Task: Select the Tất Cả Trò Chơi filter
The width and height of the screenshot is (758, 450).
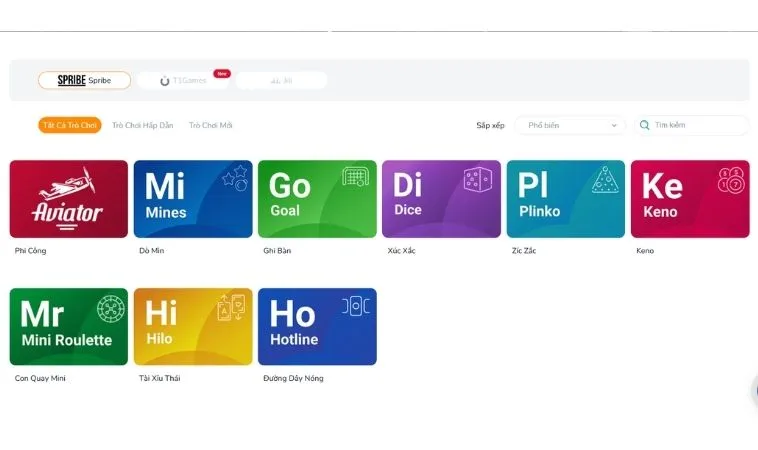Action: pyautogui.click(x=69, y=126)
